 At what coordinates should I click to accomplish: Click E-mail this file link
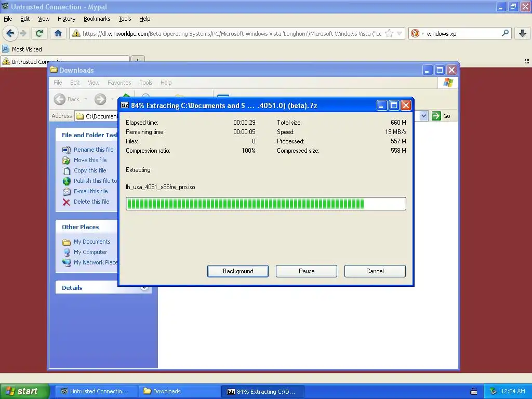click(x=85, y=191)
